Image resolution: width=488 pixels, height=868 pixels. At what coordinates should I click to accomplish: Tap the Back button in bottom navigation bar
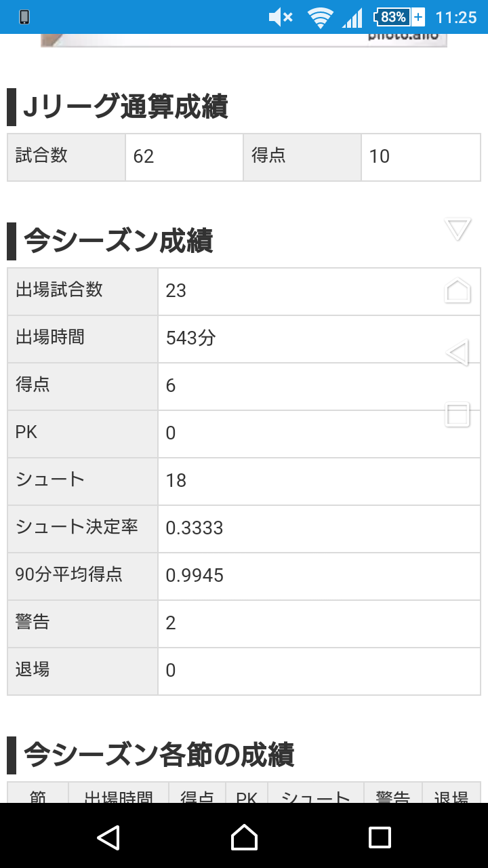pos(108,837)
